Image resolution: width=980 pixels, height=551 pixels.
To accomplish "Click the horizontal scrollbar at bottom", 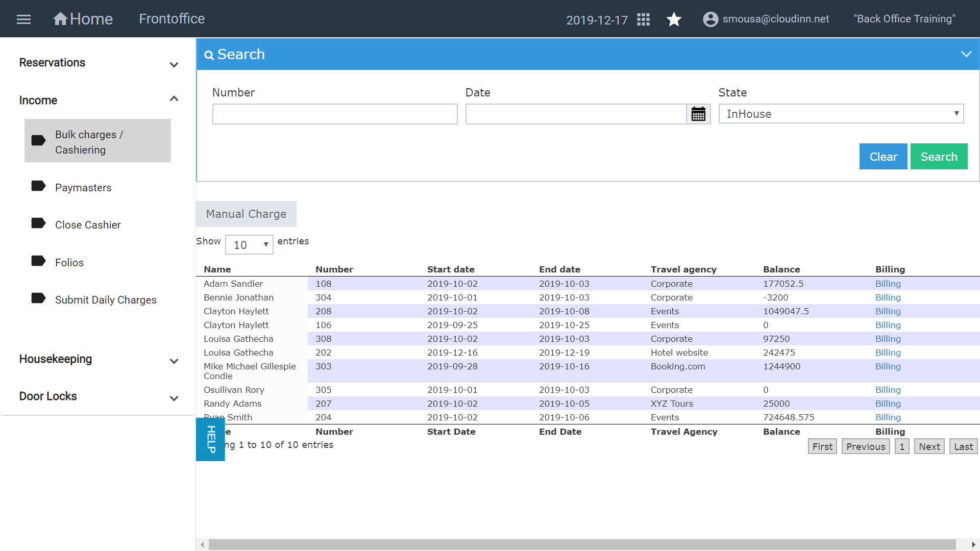I will pos(582,545).
